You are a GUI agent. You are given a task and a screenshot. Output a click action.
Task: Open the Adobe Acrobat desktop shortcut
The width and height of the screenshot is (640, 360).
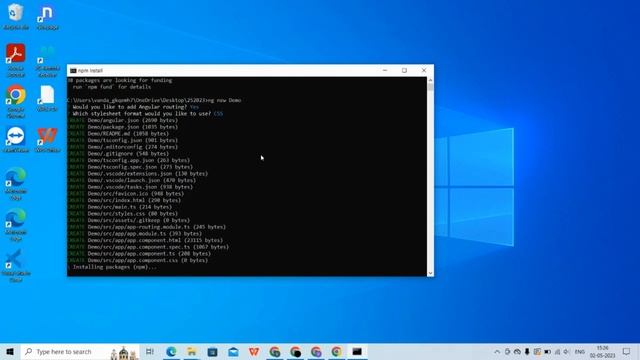16,60
